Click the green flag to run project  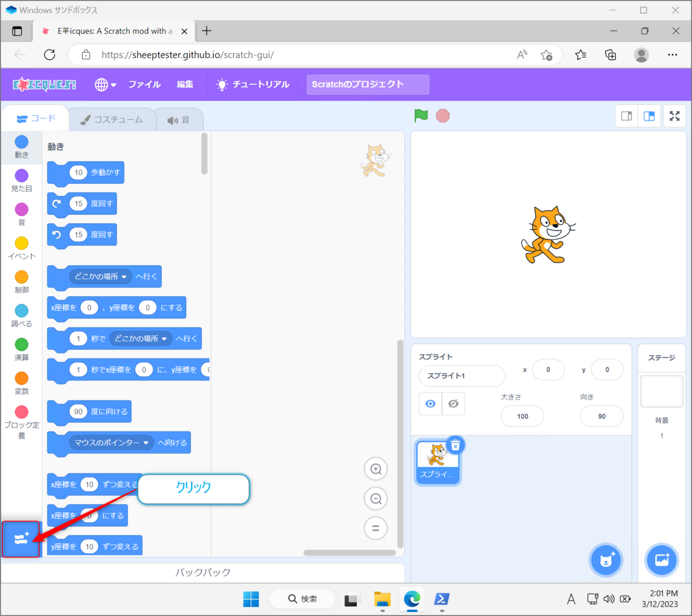(x=421, y=116)
